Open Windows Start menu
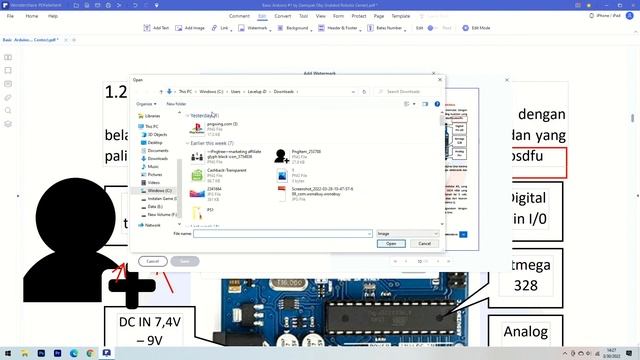The image size is (640, 360). (7, 353)
